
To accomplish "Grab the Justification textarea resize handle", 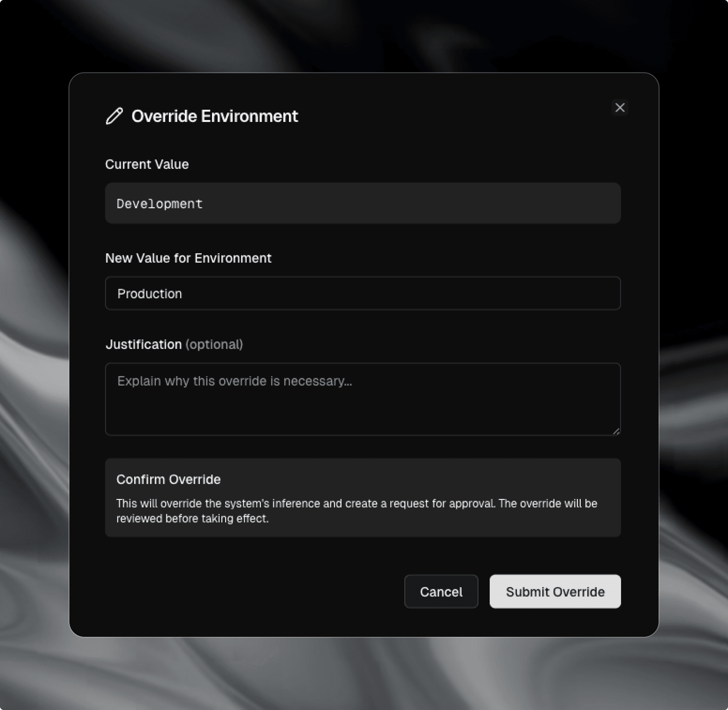I will pos(616,431).
